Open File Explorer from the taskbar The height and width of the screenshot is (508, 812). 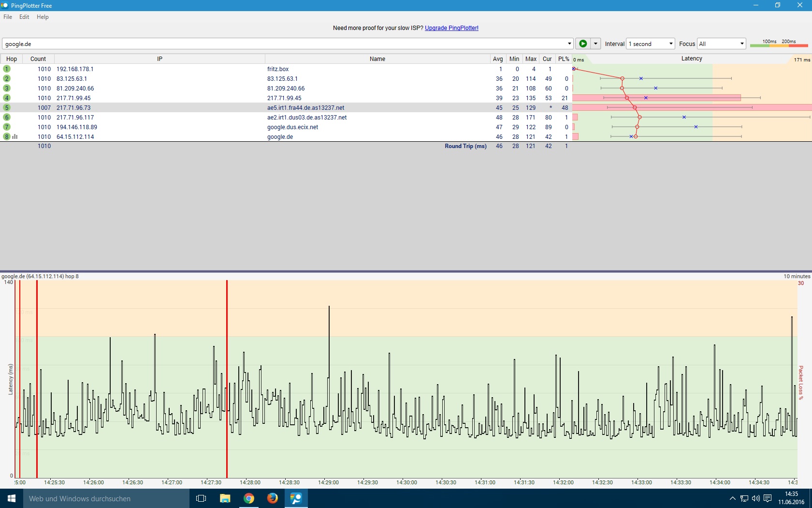pos(225,498)
